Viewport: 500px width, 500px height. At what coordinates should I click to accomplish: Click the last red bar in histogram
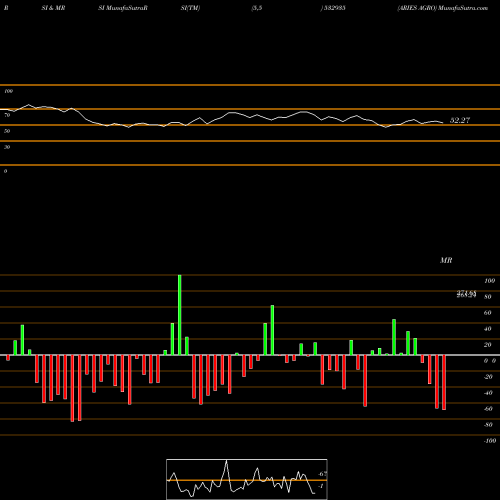point(444,382)
